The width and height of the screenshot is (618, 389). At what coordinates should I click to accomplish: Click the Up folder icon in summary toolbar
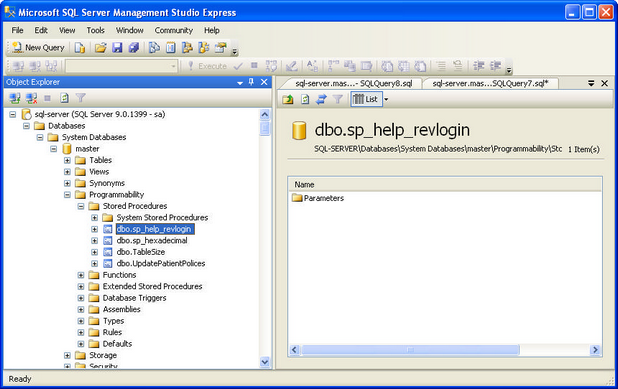point(288,99)
